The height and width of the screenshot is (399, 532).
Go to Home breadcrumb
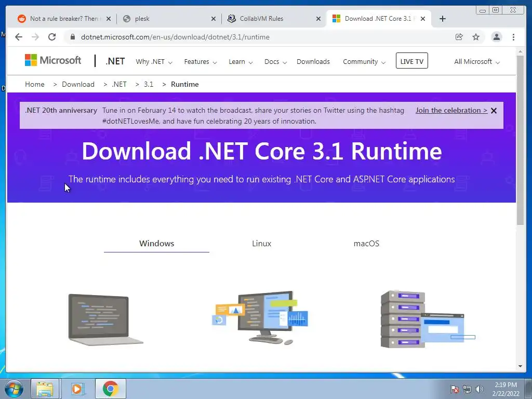pyautogui.click(x=35, y=85)
